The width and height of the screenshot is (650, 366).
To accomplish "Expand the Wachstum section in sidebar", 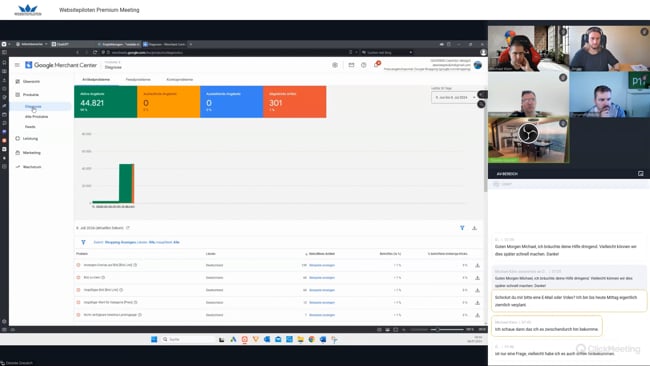I will (32, 167).
